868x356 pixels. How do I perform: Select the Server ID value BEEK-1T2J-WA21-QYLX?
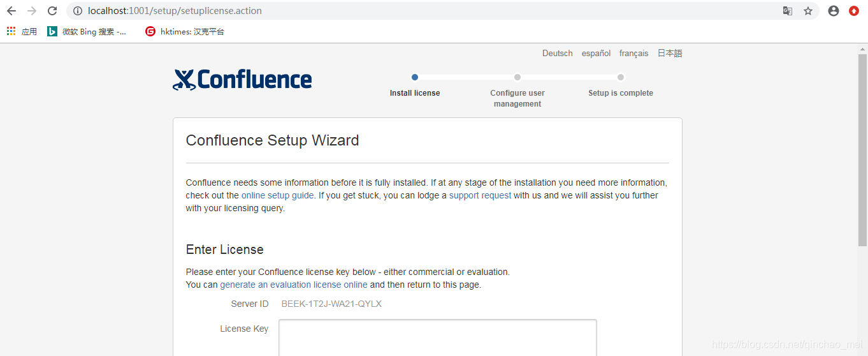pyautogui.click(x=331, y=304)
